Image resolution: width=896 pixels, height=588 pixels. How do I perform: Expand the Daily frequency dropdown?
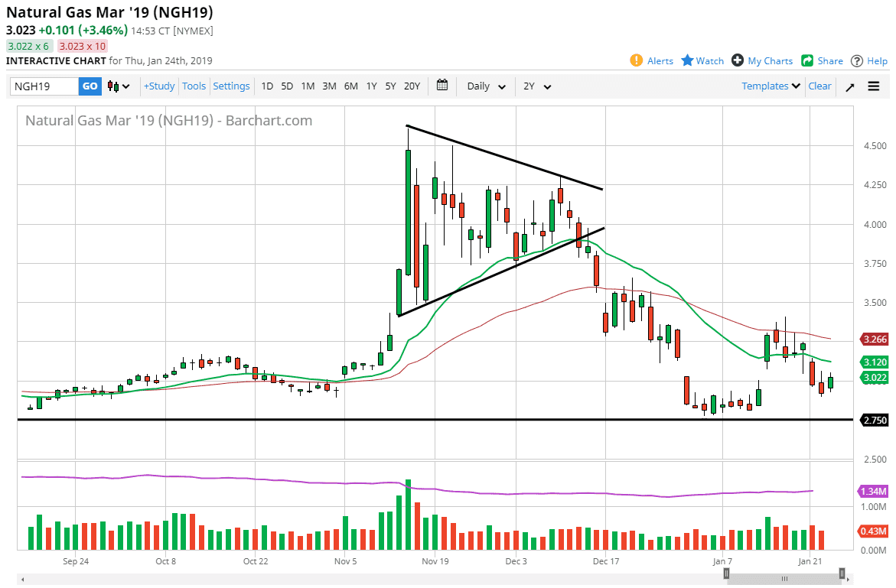487,86
